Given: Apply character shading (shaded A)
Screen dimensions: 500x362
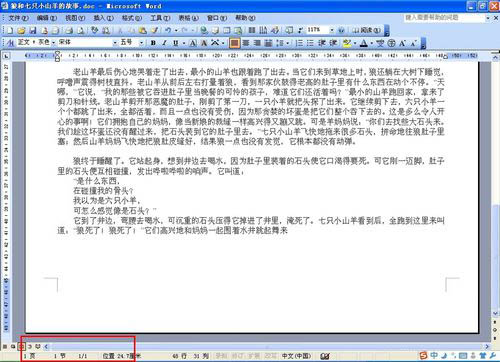Looking at the screenshot, I should click(x=204, y=43).
